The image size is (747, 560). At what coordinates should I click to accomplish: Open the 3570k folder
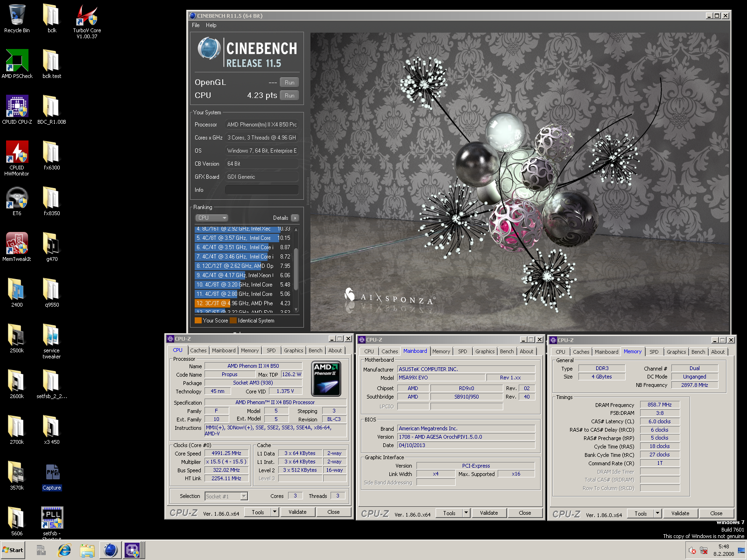tap(17, 476)
